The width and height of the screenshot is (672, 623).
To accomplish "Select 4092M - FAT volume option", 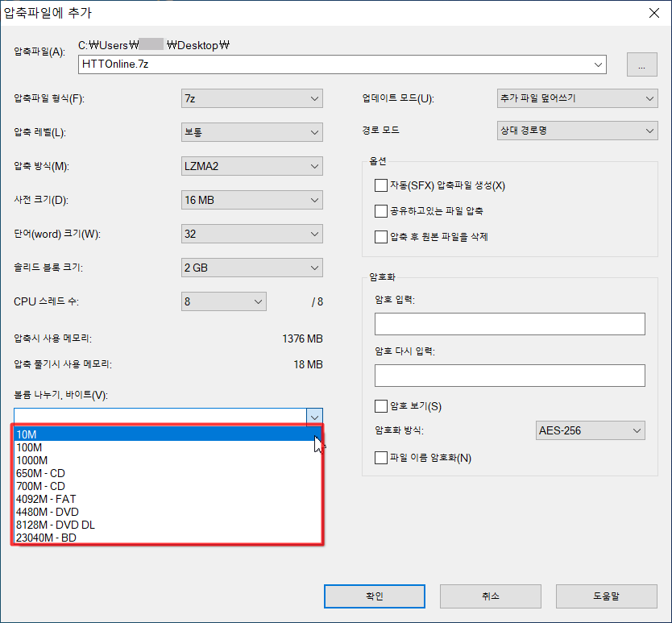I will pyautogui.click(x=168, y=499).
